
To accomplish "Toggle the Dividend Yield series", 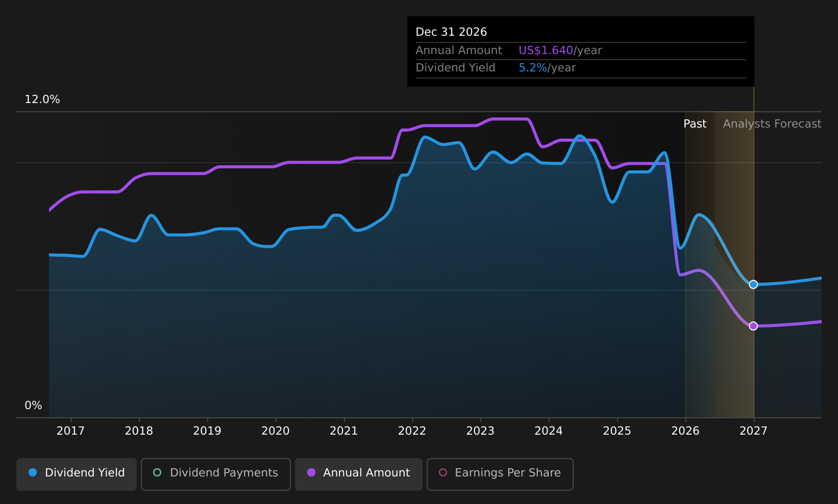I will point(77,474).
